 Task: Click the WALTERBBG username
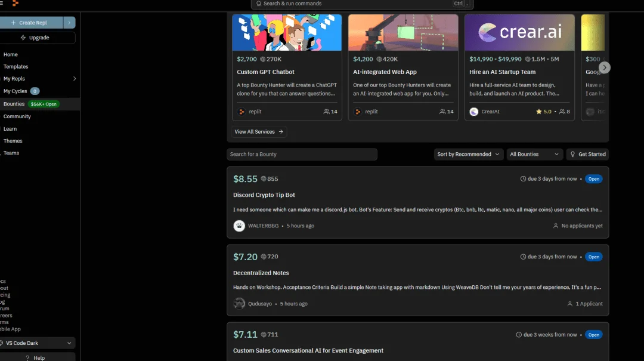click(264, 226)
